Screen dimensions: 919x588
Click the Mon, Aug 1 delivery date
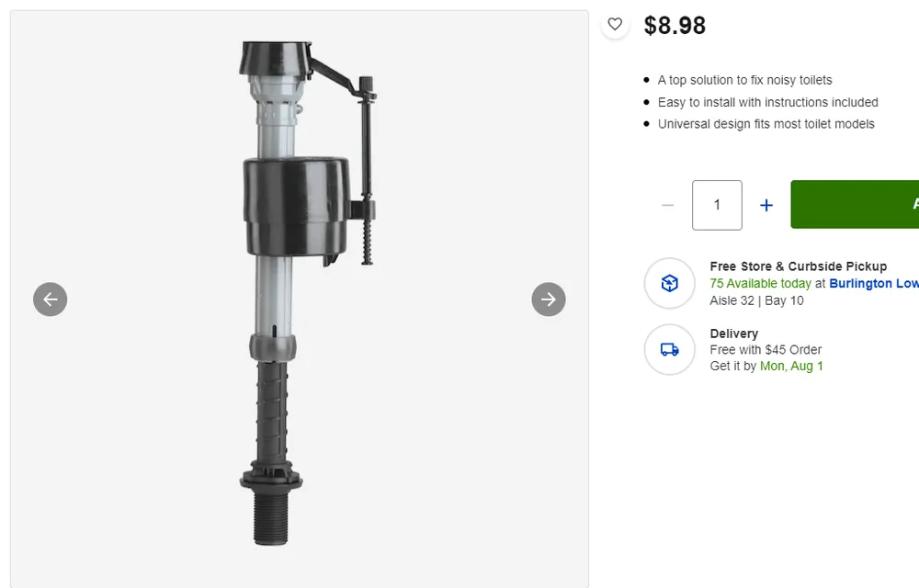(x=791, y=366)
